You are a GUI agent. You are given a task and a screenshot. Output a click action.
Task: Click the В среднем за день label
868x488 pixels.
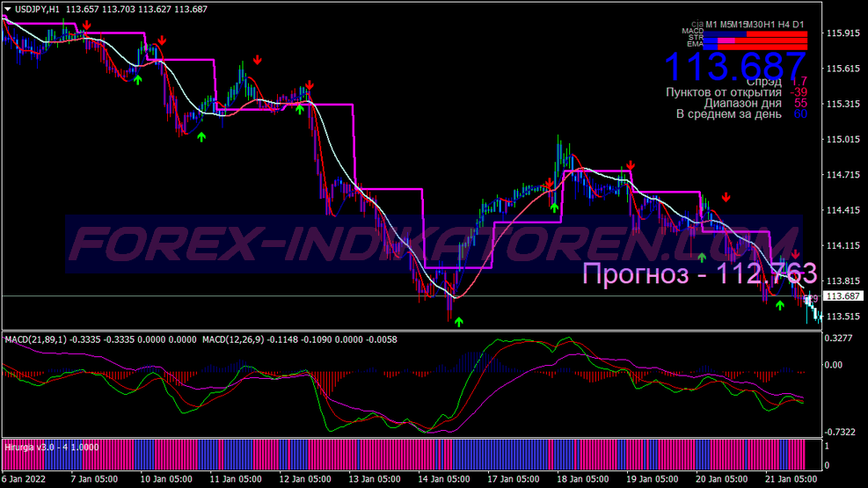point(728,114)
